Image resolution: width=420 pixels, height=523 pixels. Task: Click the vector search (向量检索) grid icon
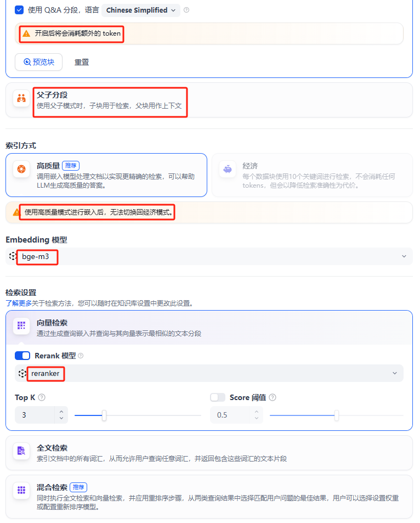tap(21, 325)
